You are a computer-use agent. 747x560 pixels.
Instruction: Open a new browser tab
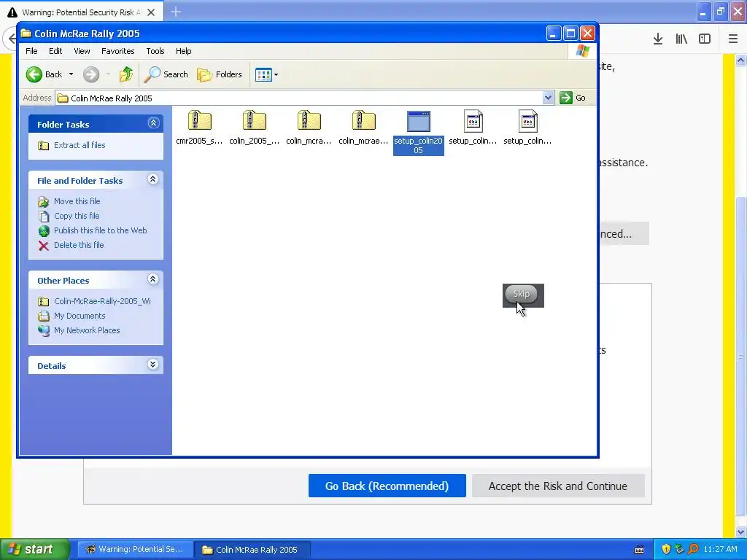[176, 12]
